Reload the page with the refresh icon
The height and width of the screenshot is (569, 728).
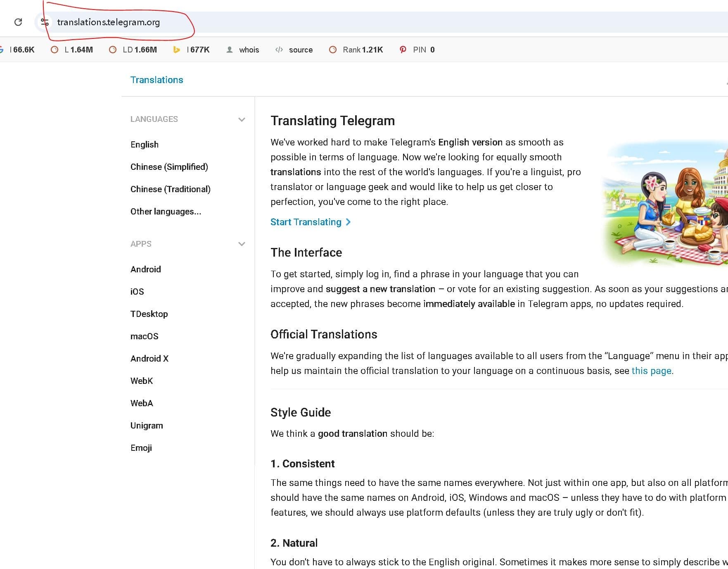click(x=18, y=22)
